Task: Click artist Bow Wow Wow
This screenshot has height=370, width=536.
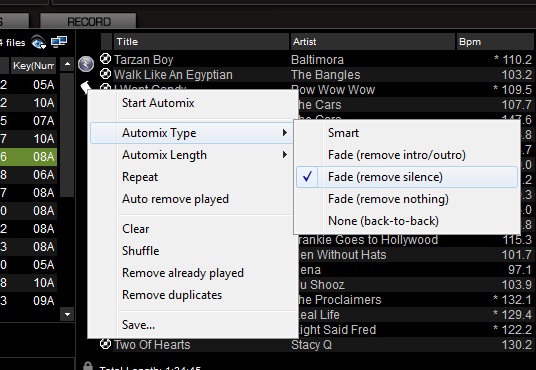Action: click(x=334, y=90)
